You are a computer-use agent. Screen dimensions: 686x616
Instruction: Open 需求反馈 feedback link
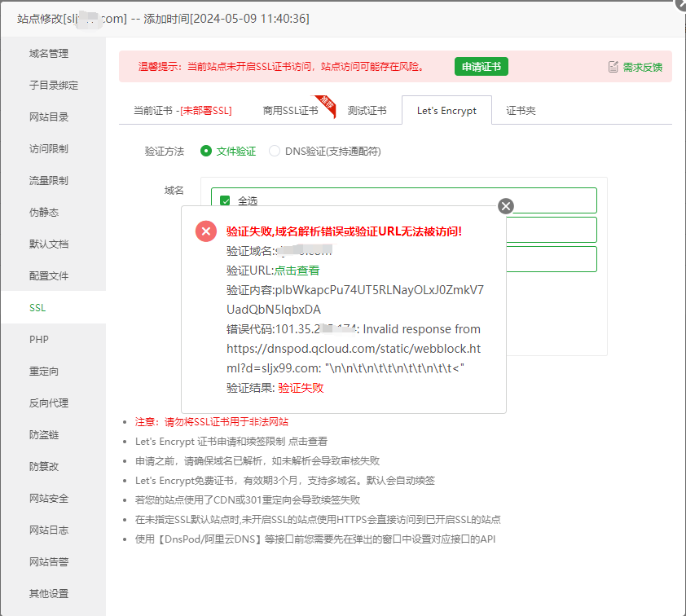coord(642,67)
